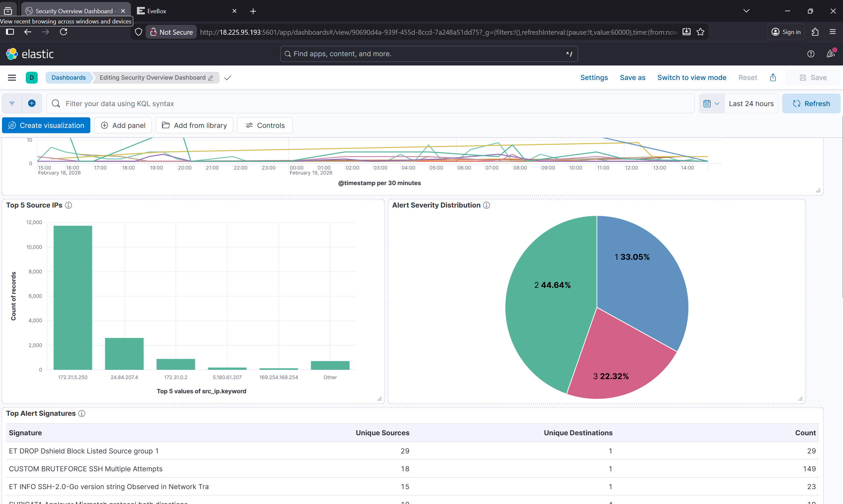Open the calendar date picker dropdown

coord(711,103)
